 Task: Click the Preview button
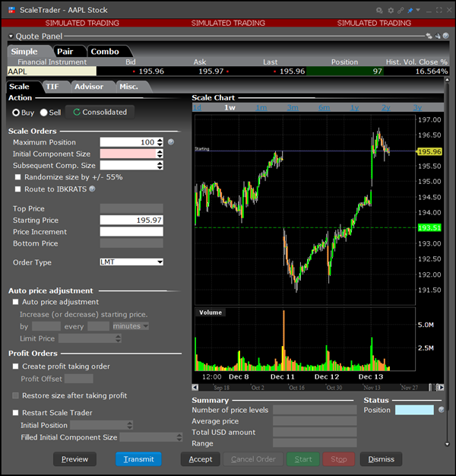click(74, 459)
